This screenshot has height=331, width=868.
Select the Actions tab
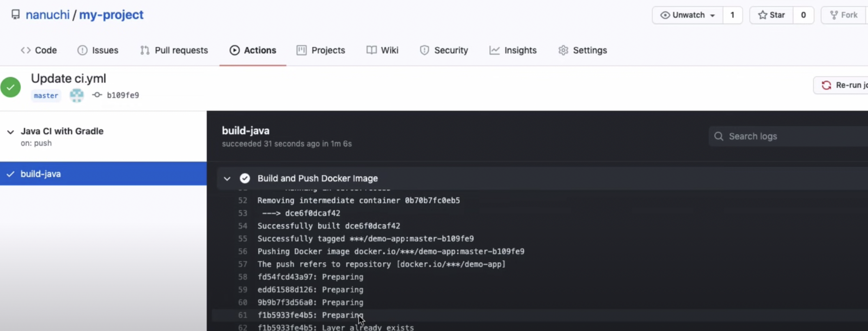point(253,50)
